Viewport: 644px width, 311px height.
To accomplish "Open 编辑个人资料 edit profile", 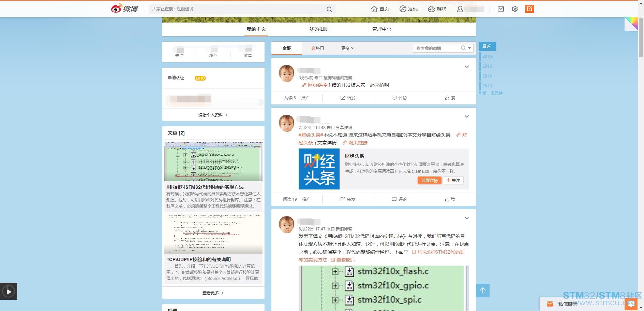I will [x=213, y=115].
